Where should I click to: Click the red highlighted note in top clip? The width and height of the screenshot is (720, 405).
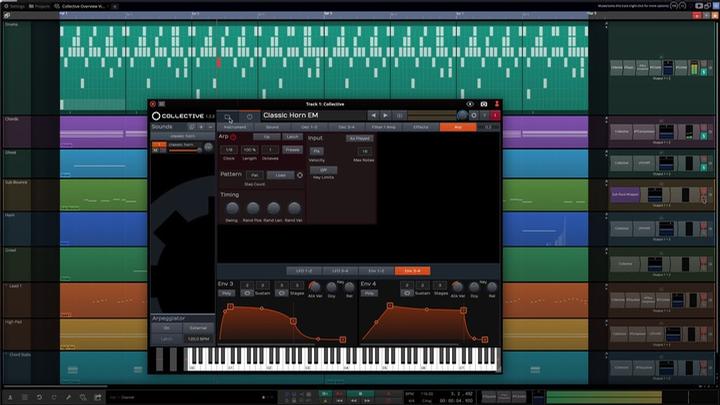tap(219, 62)
